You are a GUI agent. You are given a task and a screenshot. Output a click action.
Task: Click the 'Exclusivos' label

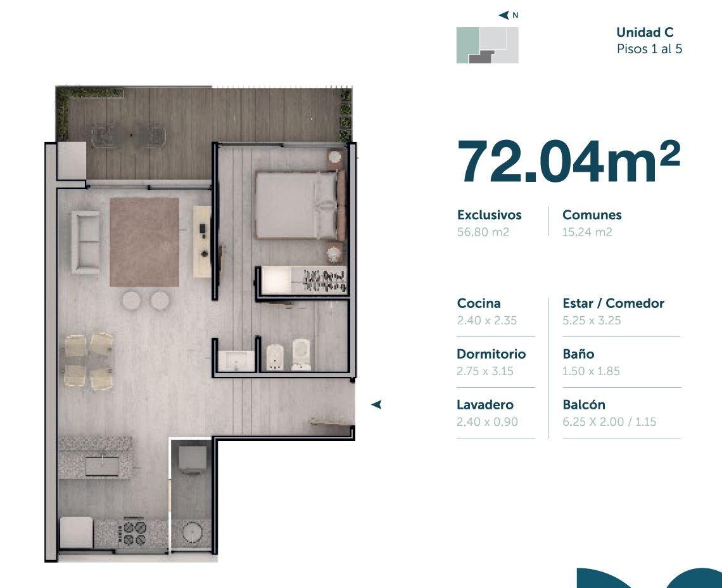[x=489, y=215]
